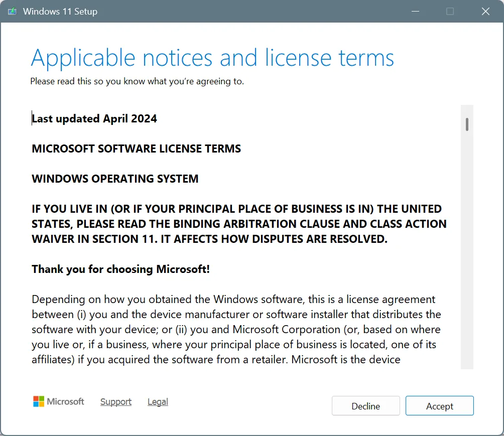Open the Legal link
Viewport: 504px width, 436px height.
158,401
